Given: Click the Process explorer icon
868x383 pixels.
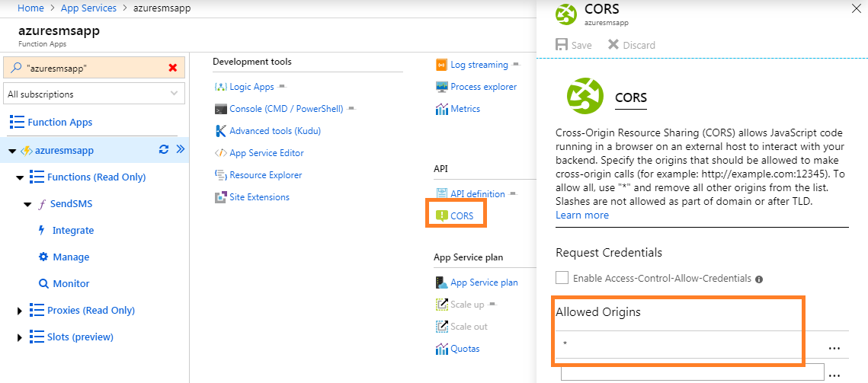Looking at the screenshot, I should pos(441,87).
